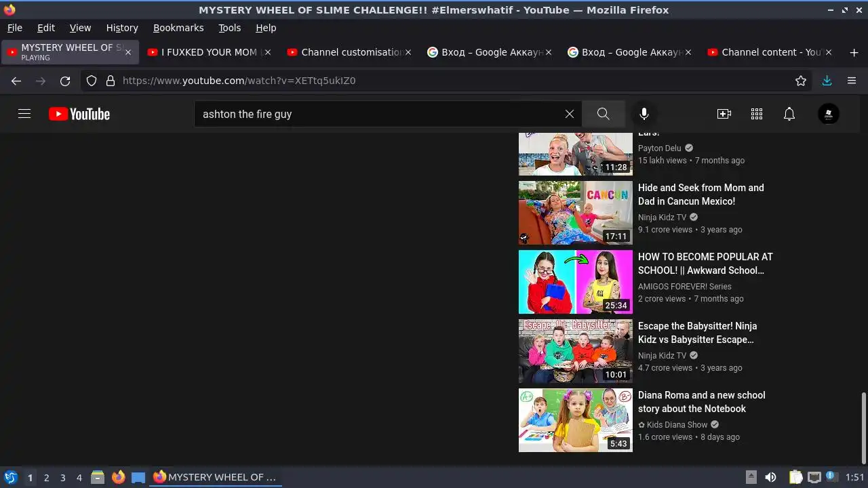Go back with the browser back arrow
The image size is (868, 488).
click(16, 81)
